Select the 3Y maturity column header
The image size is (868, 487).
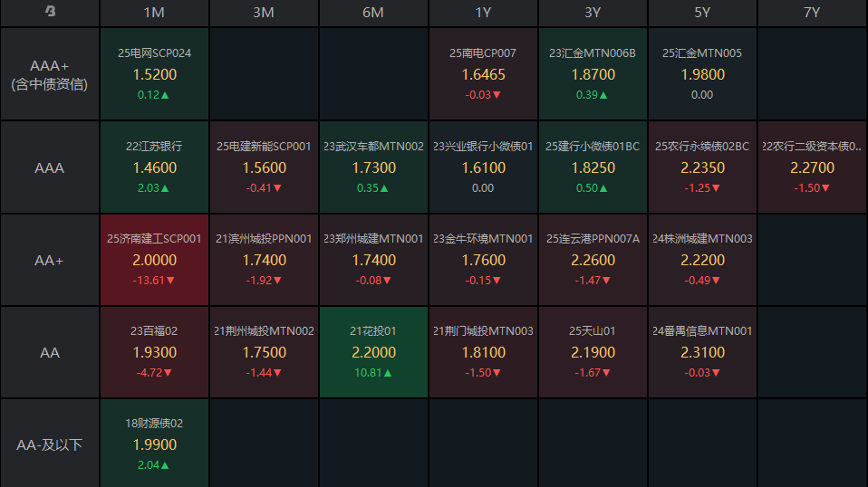[593, 13]
